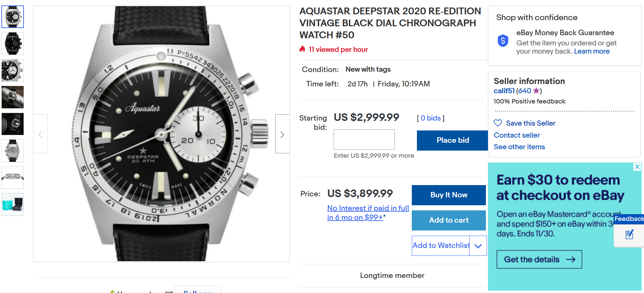The height and width of the screenshot is (293, 644).
Task: Open the Learn more guarantee link
Action: click(592, 51)
